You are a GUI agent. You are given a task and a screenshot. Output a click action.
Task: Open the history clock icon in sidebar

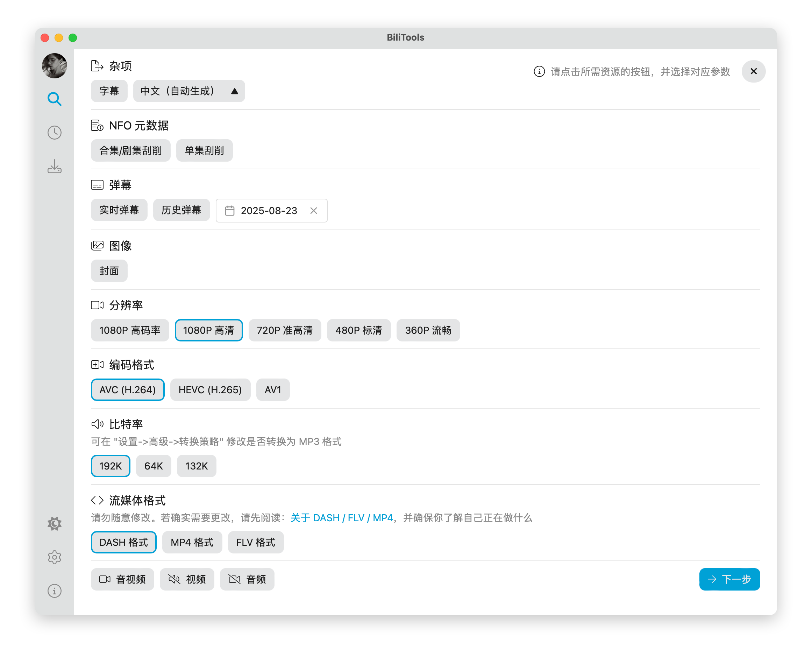click(x=55, y=133)
